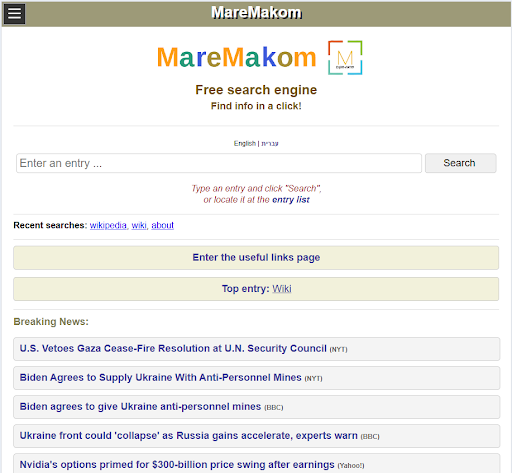Open the U.S. Vetoes Gaza Cease-Fire headline
512x473 pixels.
[x=256, y=349]
